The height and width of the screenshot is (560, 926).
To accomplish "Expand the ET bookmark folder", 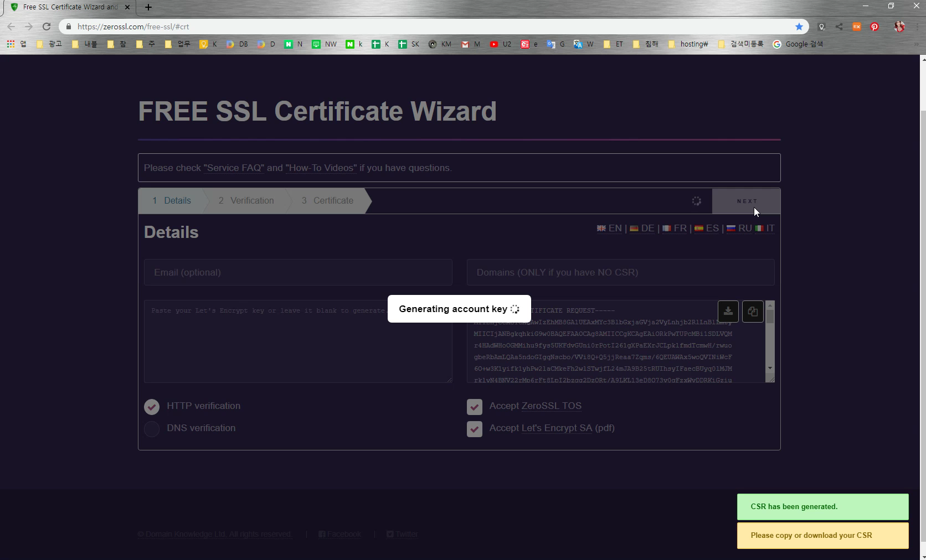I will point(613,44).
